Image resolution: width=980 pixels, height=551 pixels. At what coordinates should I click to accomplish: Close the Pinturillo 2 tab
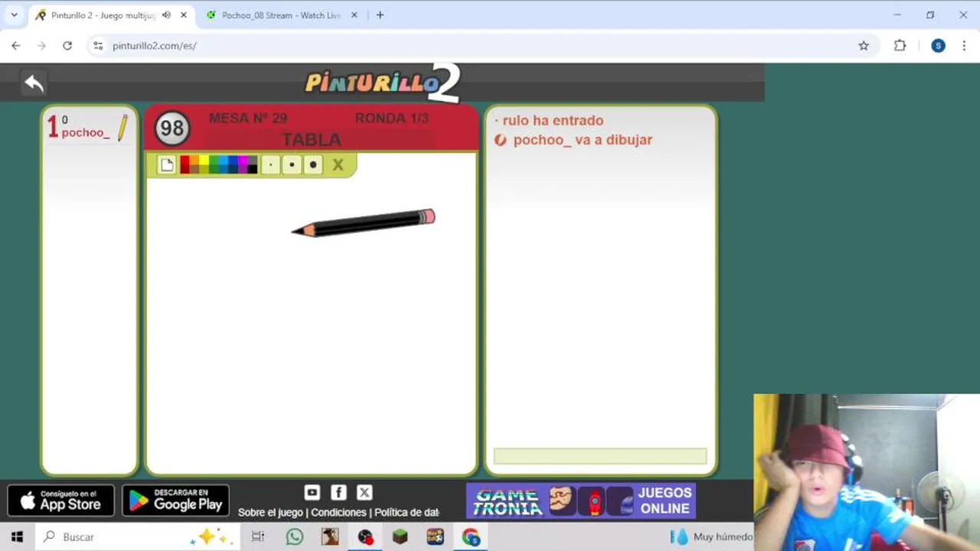[x=183, y=15]
